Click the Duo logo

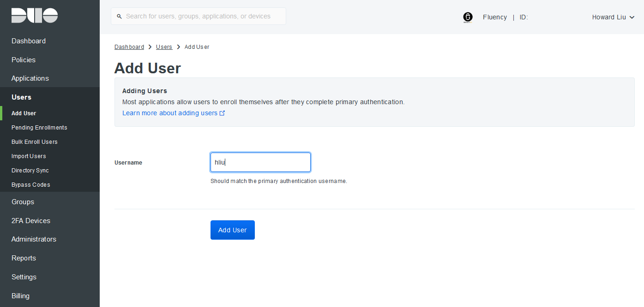35,15
